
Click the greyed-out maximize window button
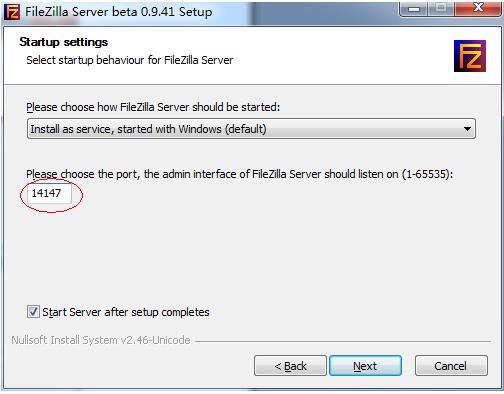point(441,8)
